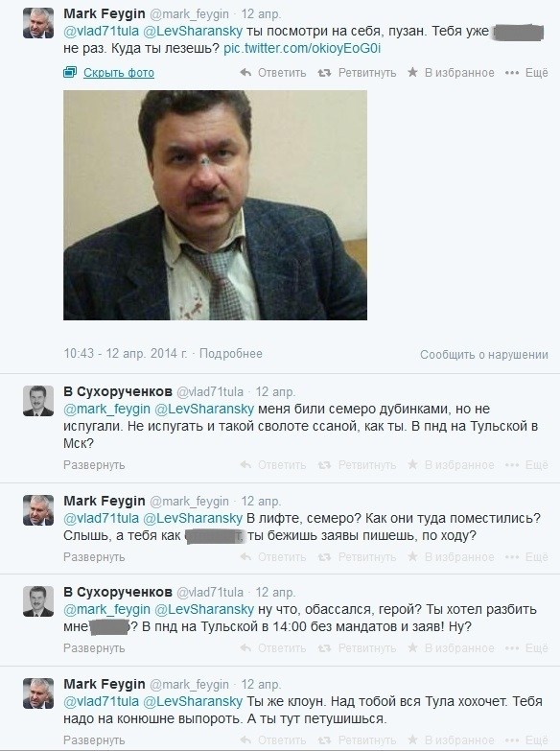Click the reply arrow icon on the first tweet
This screenshot has height=751, width=560.
coord(245,73)
